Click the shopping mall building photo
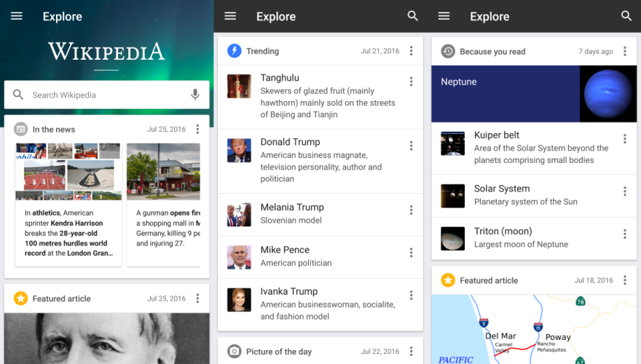The image size is (641, 364). click(x=163, y=172)
